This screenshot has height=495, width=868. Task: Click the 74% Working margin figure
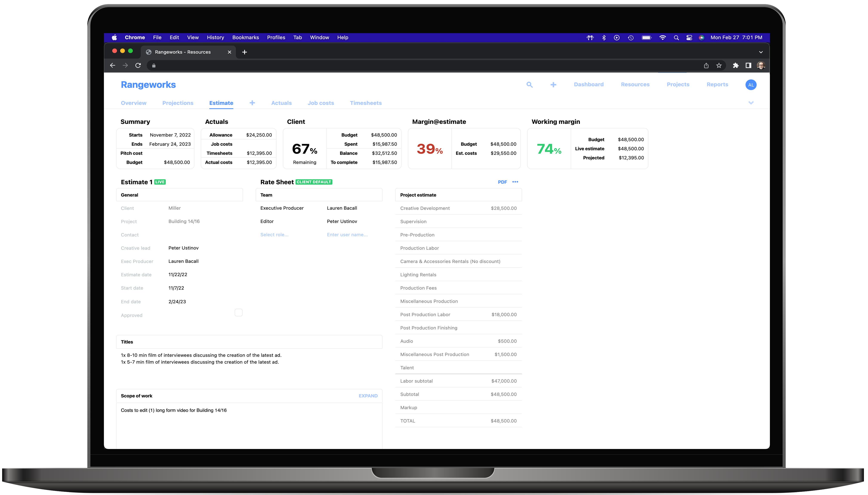(x=549, y=149)
